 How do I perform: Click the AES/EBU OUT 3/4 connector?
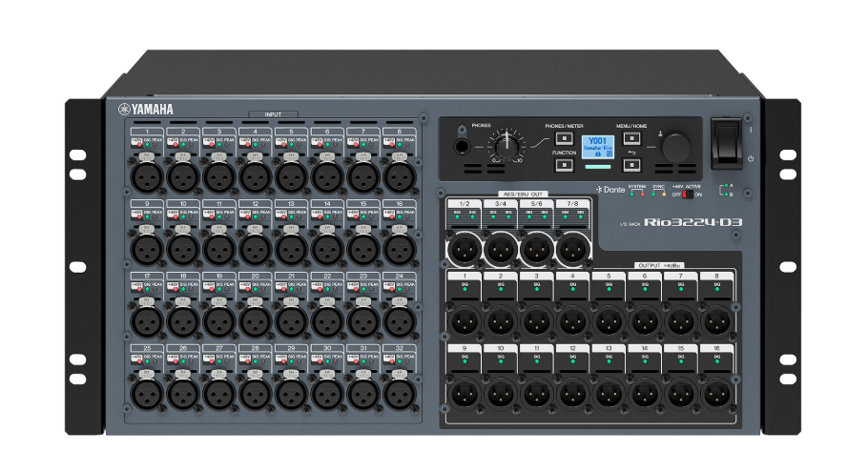tap(501, 250)
